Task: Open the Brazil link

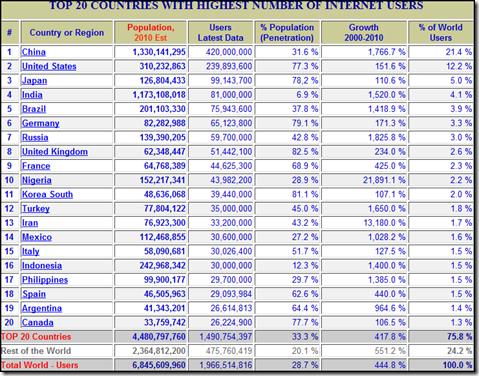Action: point(34,109)
